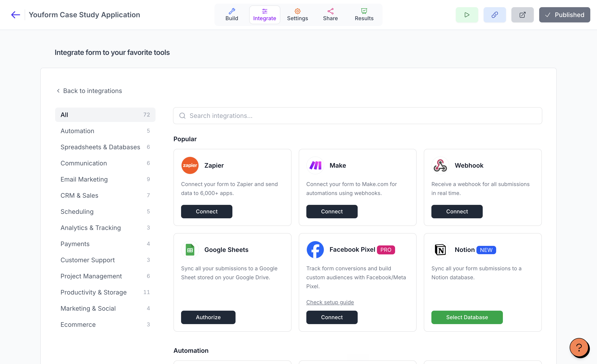Image resolution: width=597 pixels, height=364 pixels.
Task: Click Select Database for Notion
Action: [467, 317]
